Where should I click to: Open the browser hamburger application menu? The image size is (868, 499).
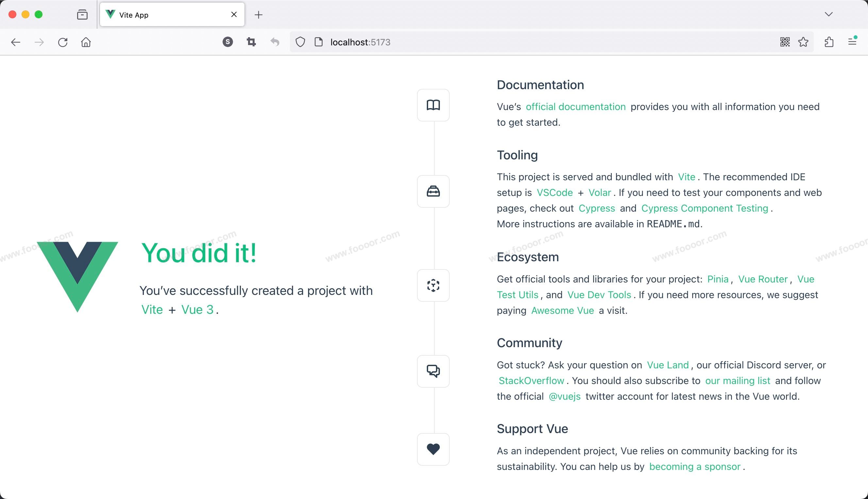[x=852, y=41]
